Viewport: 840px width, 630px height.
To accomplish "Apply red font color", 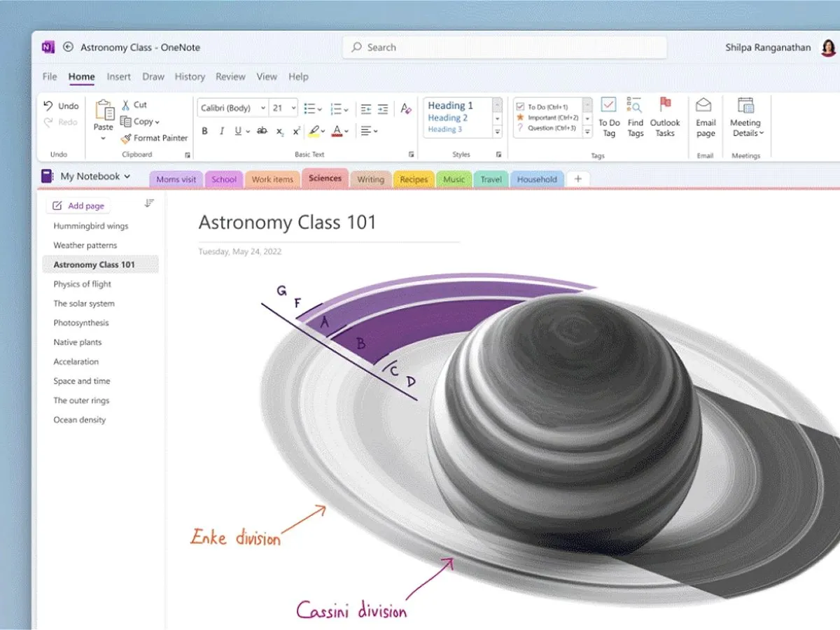I will [337, 131].
